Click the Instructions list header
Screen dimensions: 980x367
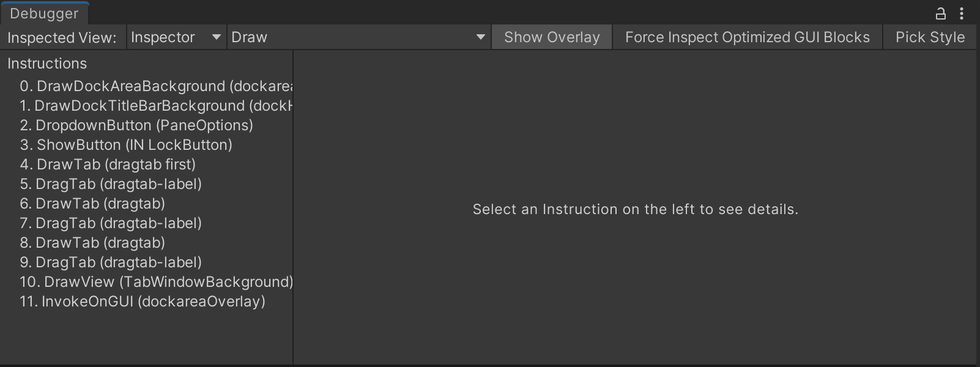(47, 64)
